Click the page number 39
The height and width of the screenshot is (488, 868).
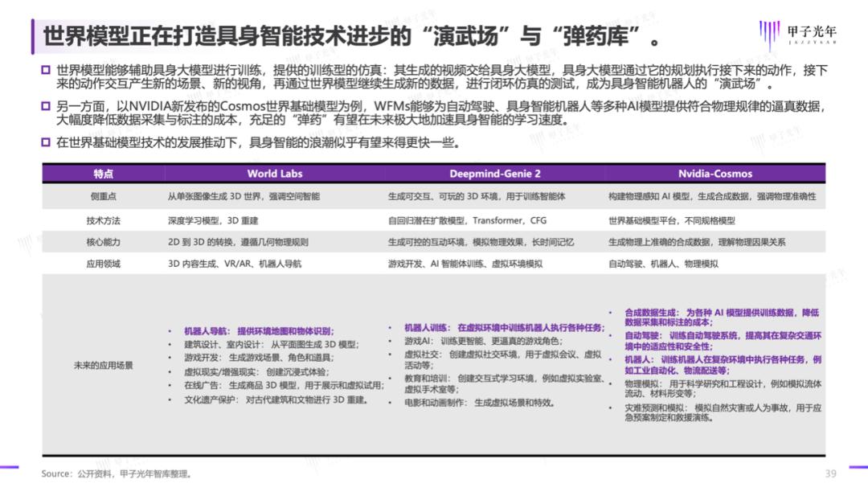click(x=830, y=473)
